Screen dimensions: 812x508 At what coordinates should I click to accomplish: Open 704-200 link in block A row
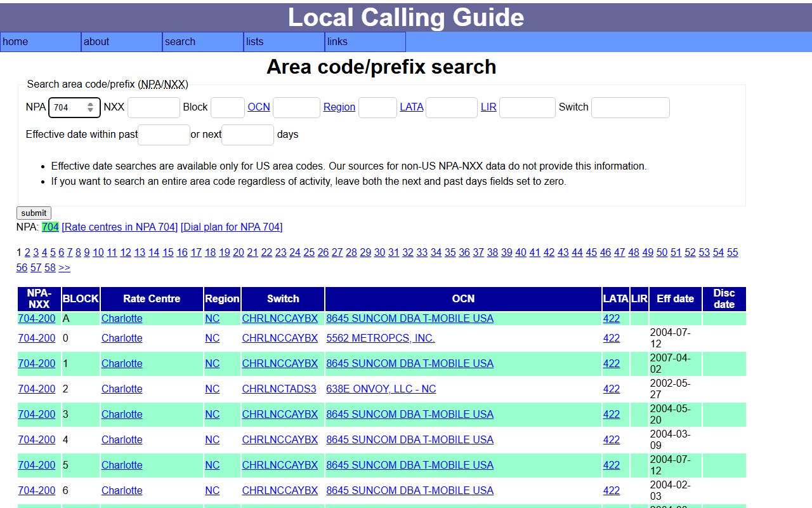pos(37,319)
